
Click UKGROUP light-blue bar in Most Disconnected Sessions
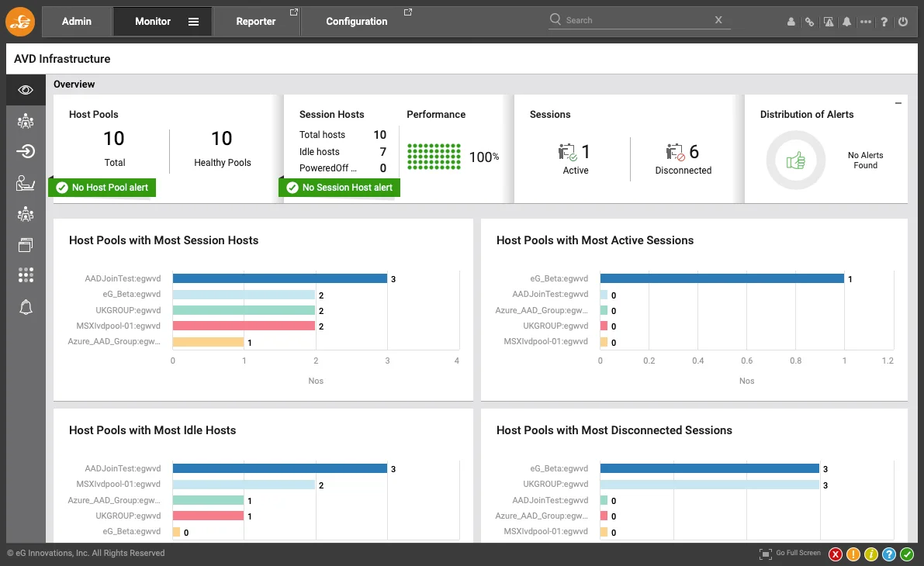[710, 484]
